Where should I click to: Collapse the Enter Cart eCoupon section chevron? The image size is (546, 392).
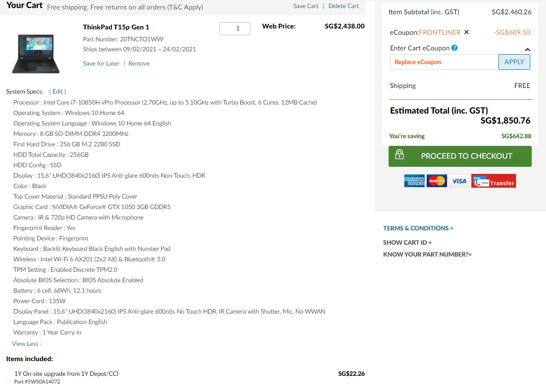527,49
